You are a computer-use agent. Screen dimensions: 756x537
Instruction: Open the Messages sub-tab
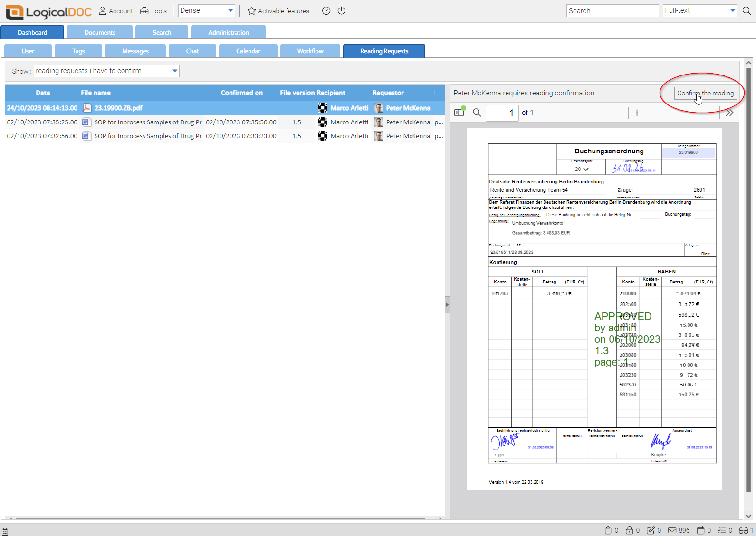coord(135,51)
